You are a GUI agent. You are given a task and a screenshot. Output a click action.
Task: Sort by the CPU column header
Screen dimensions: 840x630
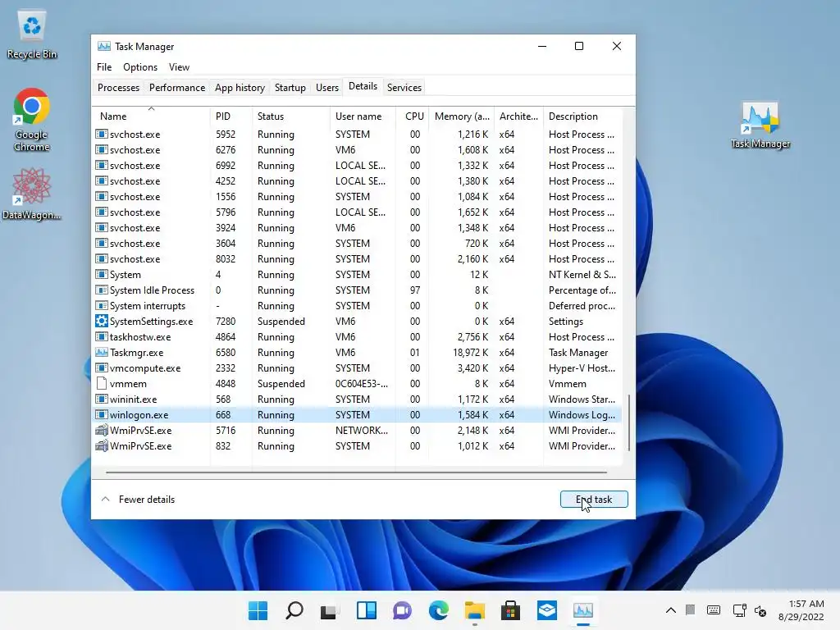click(412, 116)
